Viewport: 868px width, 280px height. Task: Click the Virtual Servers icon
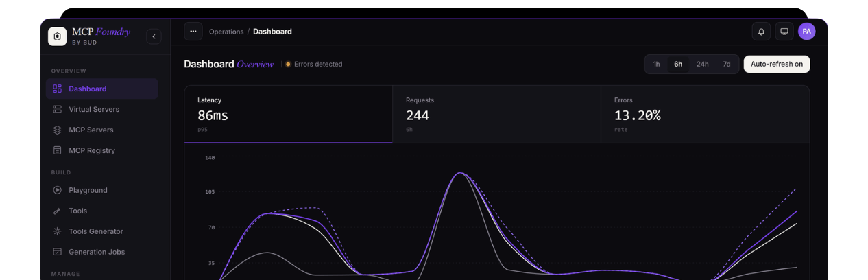coord(58,109)
